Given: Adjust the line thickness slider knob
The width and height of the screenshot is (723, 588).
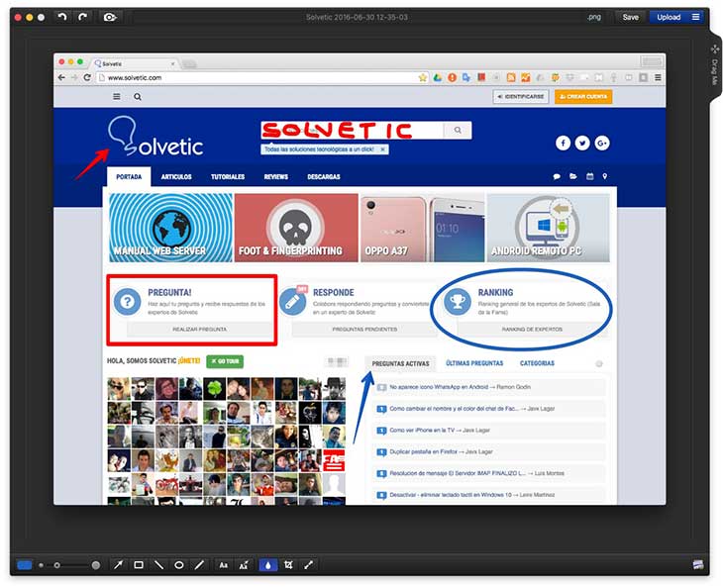Looking at the screenshot, I should [56, 565].
